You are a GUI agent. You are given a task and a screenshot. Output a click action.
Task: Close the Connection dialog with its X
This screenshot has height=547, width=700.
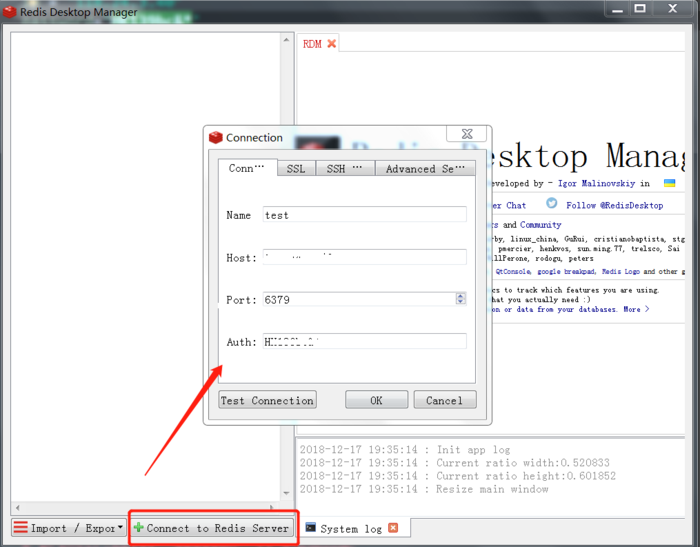click(467, 134)
